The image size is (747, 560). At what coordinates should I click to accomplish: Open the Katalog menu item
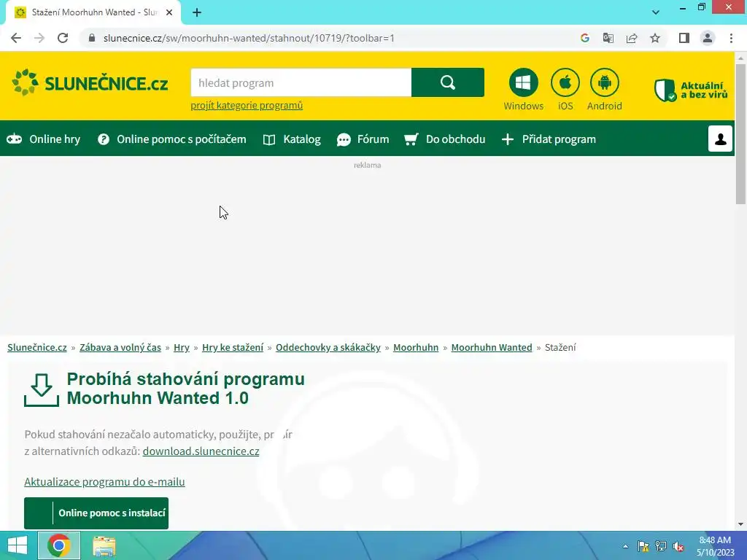[x=292, y=139]
